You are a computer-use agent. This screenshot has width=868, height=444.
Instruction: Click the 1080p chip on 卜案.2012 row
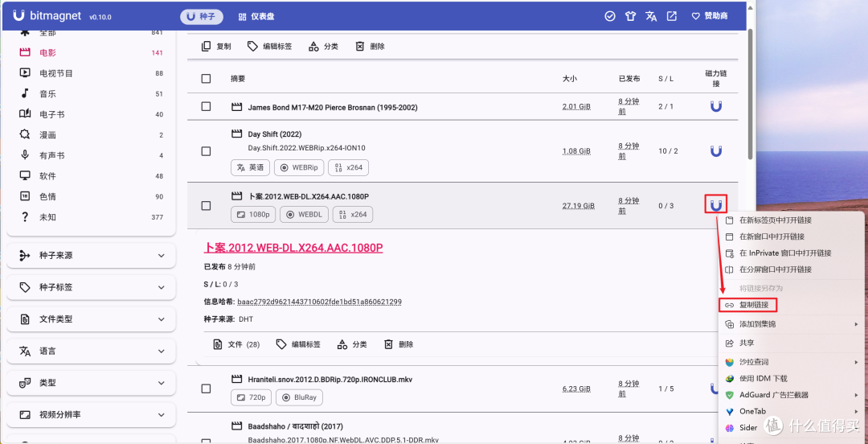(253, 215)
